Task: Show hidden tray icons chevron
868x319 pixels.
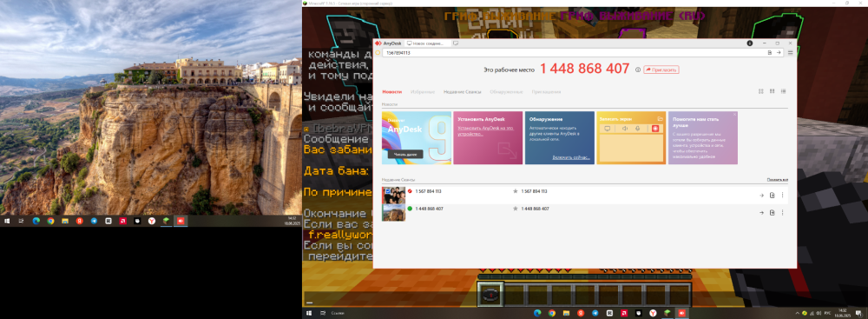Action: click(797, 313)
